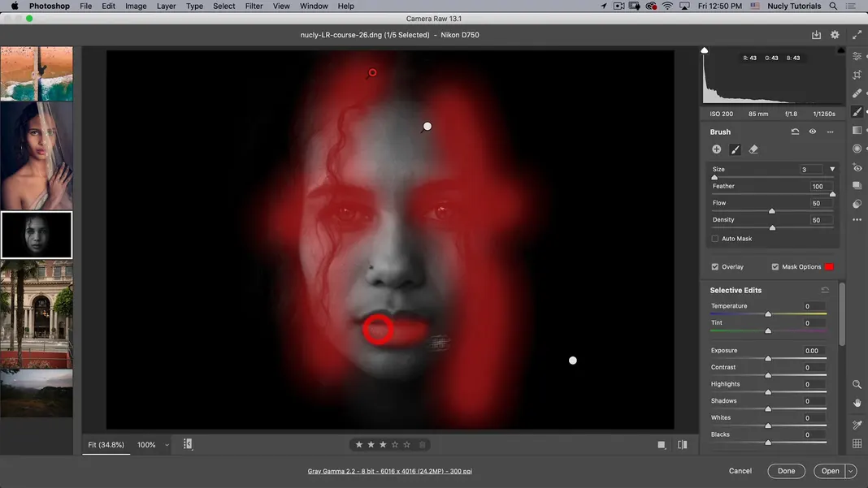Delete image with trash icon in rating bar
This screenshot has width=868, height=488.
click(423, 445)
